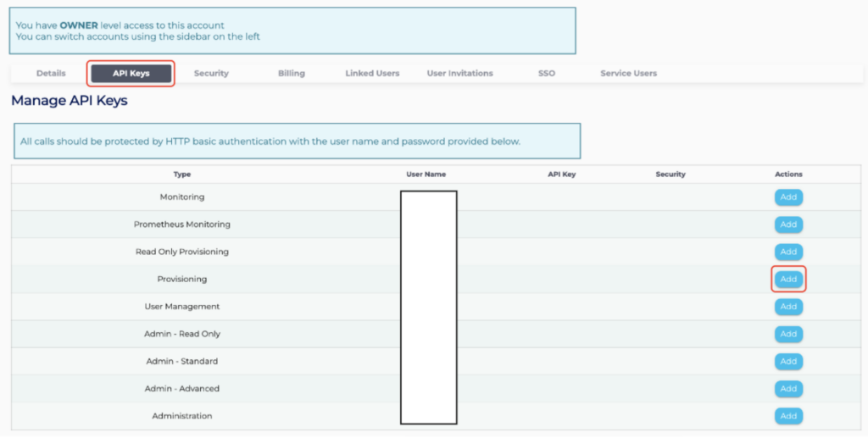This screenshot has width=868, height=438.
Task: Open the Billing tab
Action: [x=291, y=74]
